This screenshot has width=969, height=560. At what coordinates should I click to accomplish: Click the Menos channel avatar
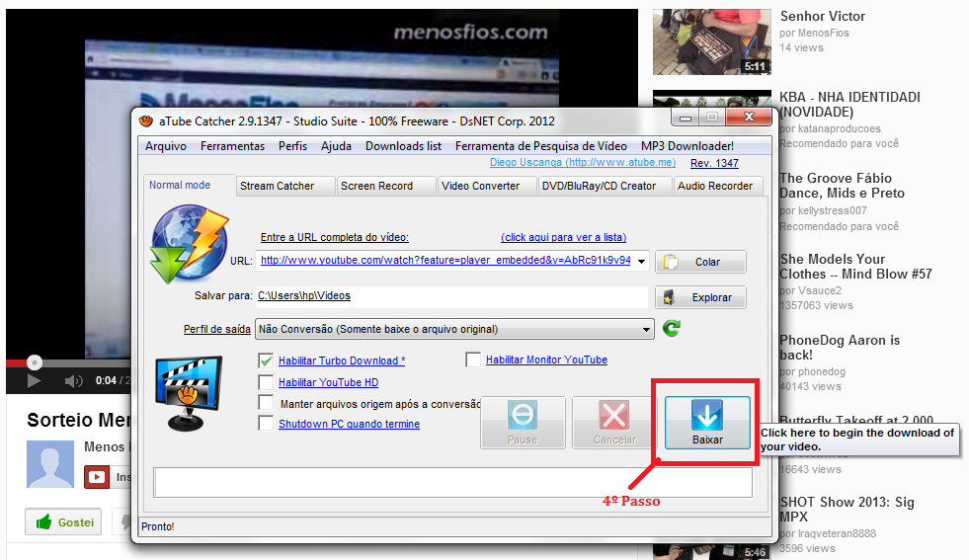[50, 464]
